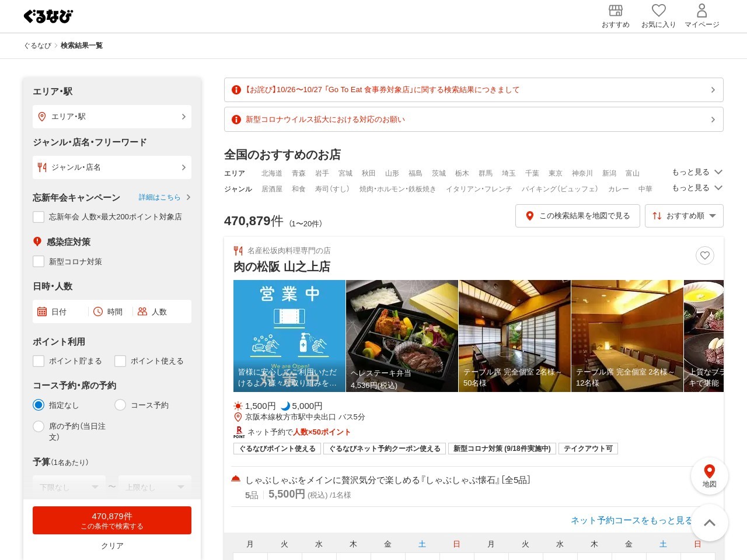Check 新型コロナ対策 checkbox
Screen dimensions: 747x560
click(x=39, y=262)
